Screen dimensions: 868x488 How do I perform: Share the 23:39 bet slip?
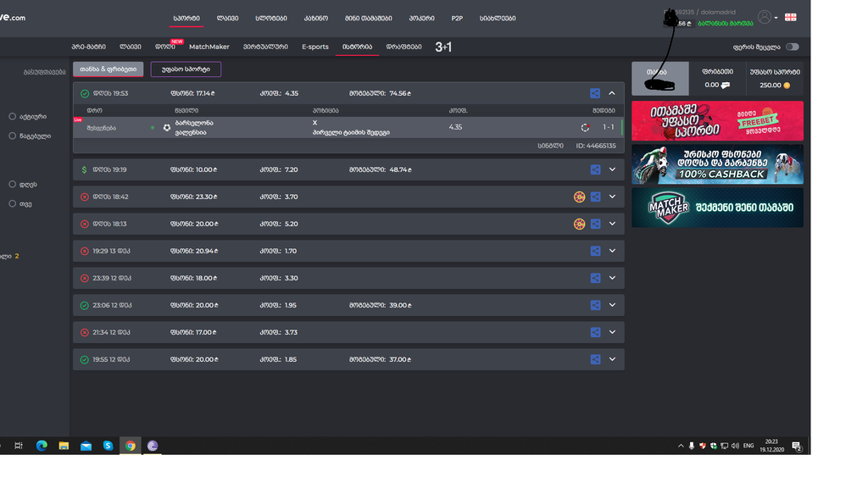coord(595,278)
